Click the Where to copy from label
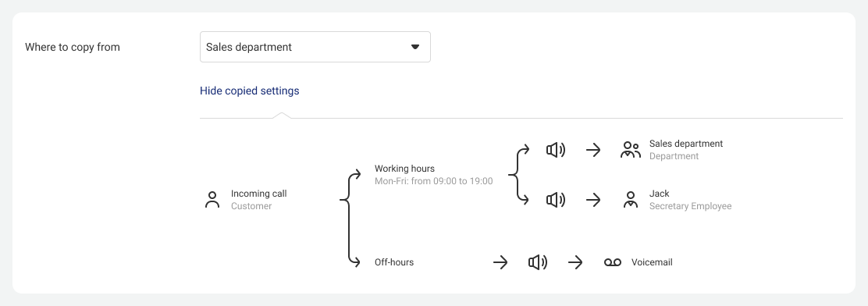This screenshot has width=868, height=306. [73, 47]
